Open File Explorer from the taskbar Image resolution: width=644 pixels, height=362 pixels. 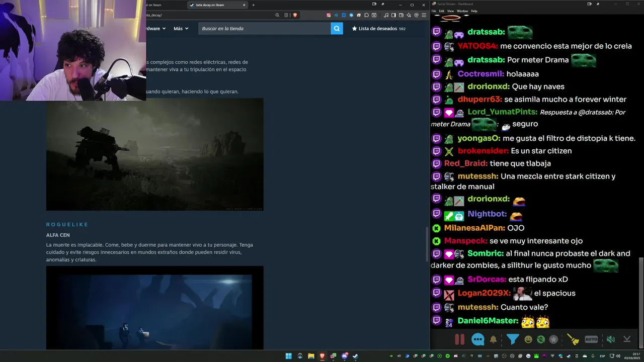click(311, 356)
